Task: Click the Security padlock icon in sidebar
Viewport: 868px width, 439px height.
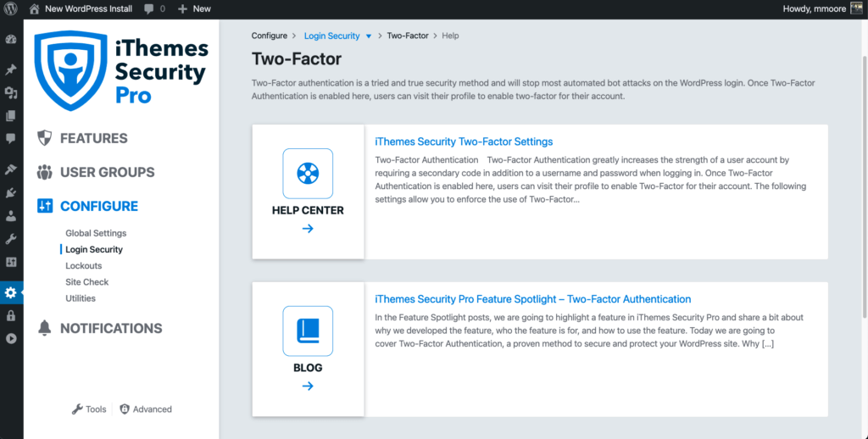Action: point(11,316)
